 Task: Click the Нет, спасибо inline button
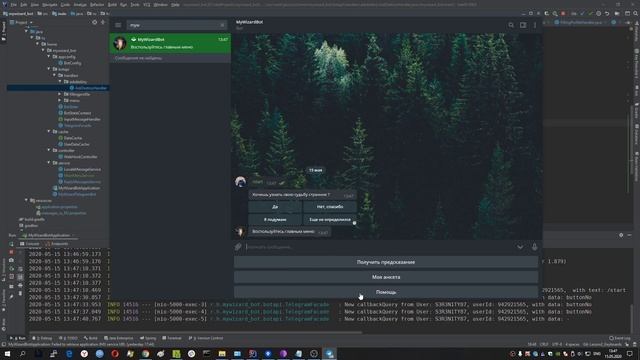(330, 207)
